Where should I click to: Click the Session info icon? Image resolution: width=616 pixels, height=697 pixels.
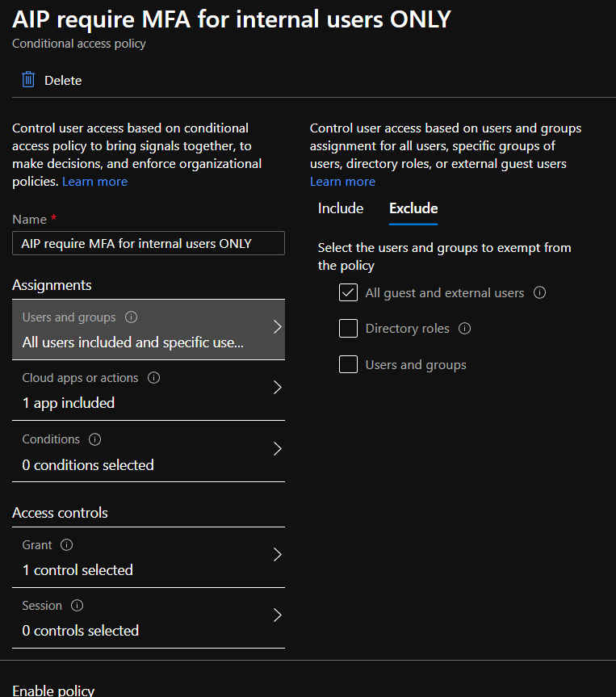77,606
